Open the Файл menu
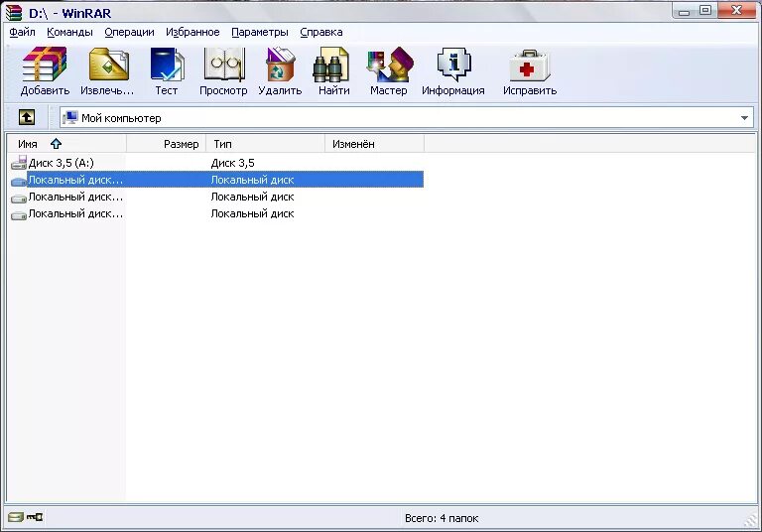 tap(23, 32)
